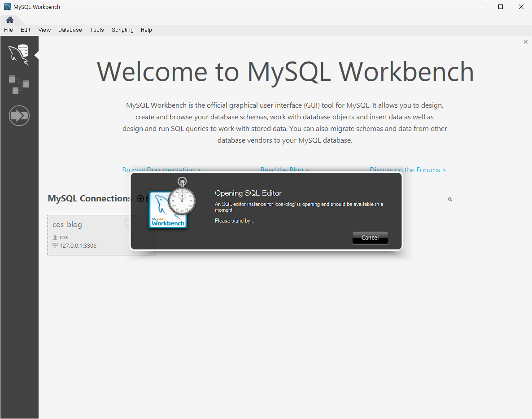Open the Edit menu

point(26,30)
